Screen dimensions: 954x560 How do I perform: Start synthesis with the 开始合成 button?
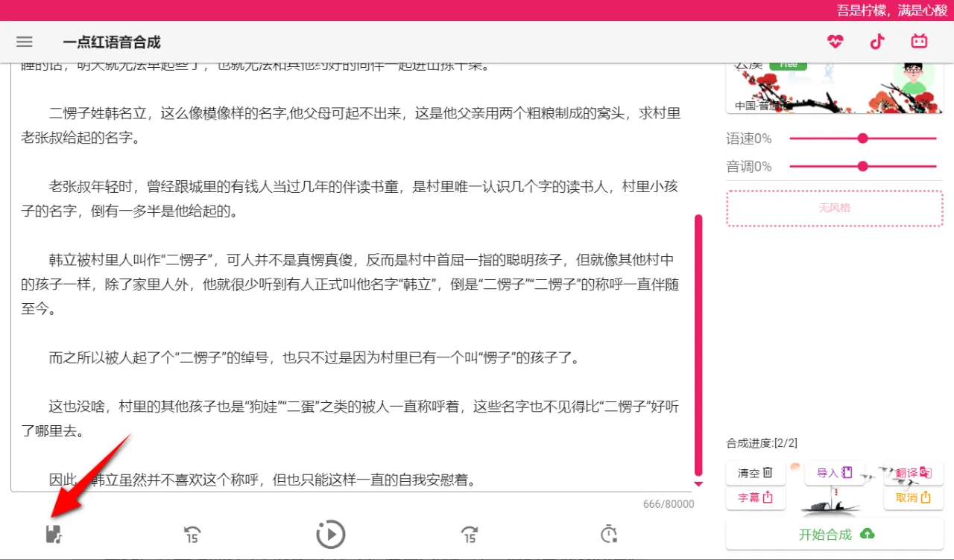pyautogui.click(x=834, y=534)
